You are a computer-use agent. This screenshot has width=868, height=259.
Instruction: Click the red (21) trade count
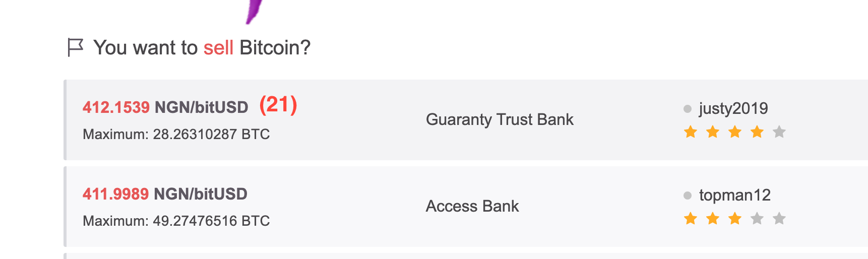(278, 105)
